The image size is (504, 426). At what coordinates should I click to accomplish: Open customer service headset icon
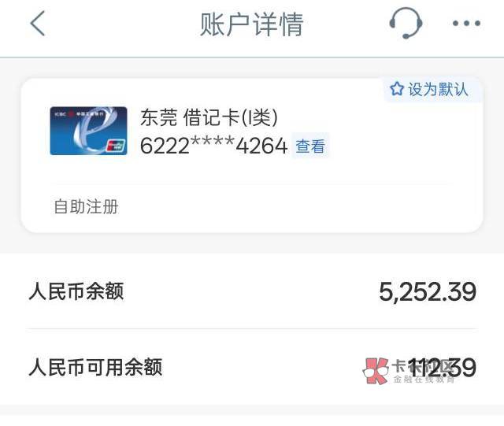point(406,23)
